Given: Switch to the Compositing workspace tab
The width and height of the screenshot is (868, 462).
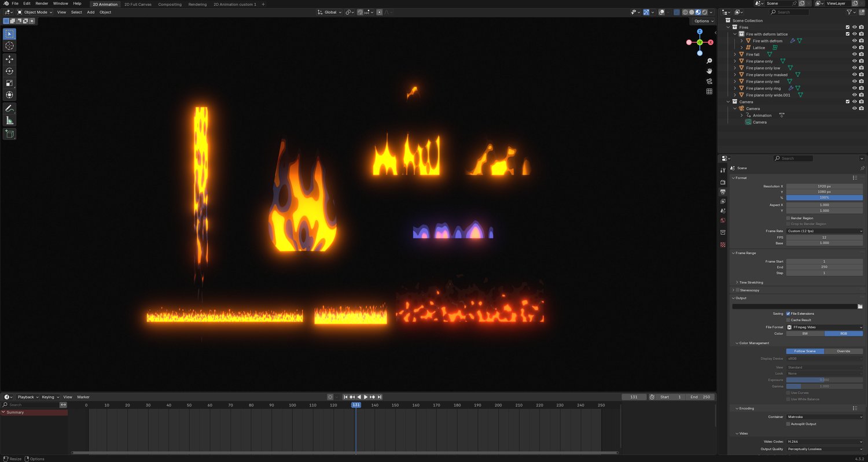Looking at the screenshot, I should [170, 4].
